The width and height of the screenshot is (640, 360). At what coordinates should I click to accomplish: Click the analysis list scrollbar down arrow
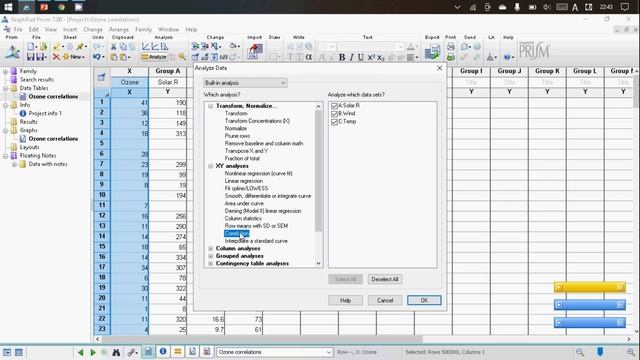click(318, 264)
